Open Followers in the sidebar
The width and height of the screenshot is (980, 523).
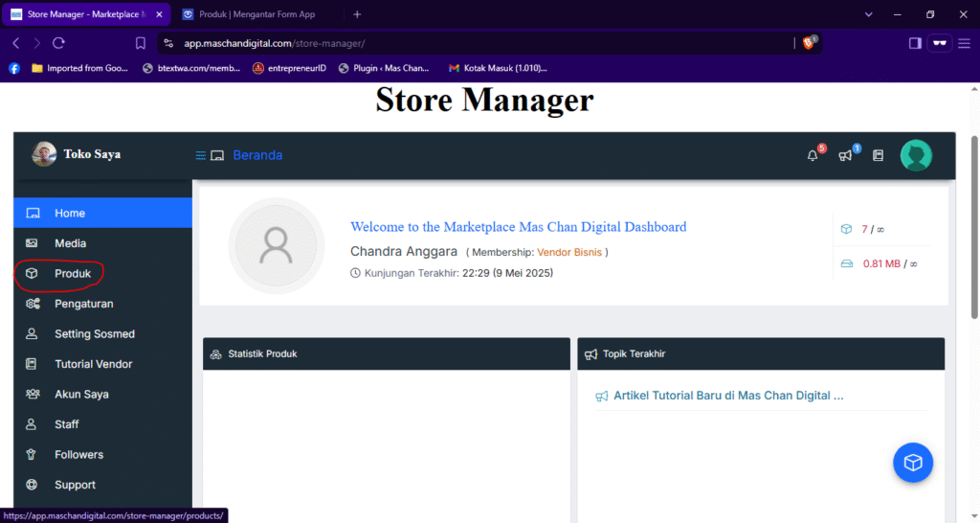coord(102,454)
